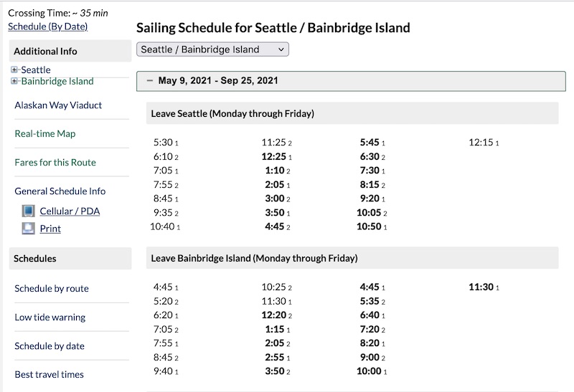The image size is (574, 392).
Task: Open General Schedule Info
Action: click(60, 191)
